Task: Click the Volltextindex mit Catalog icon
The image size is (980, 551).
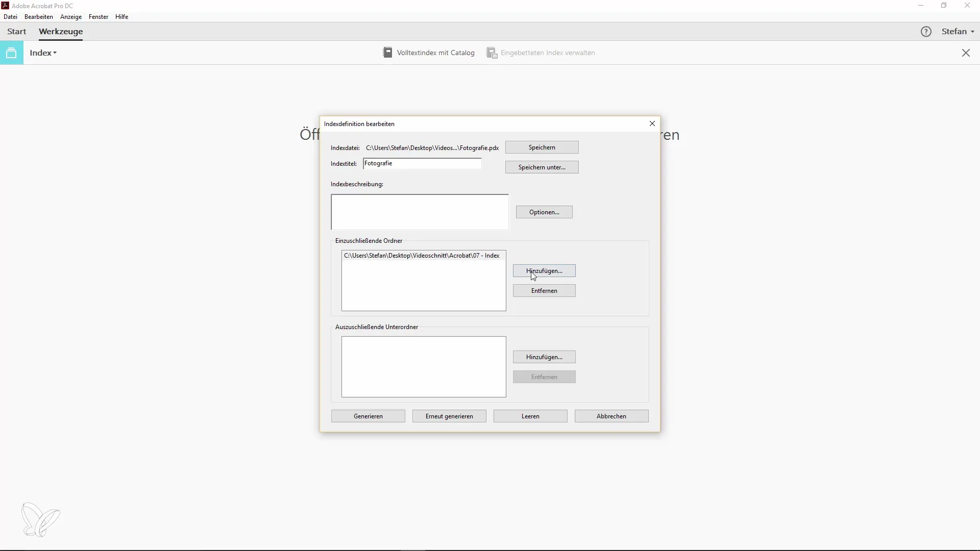Action: pyautogui.click(x=388, y=53)
